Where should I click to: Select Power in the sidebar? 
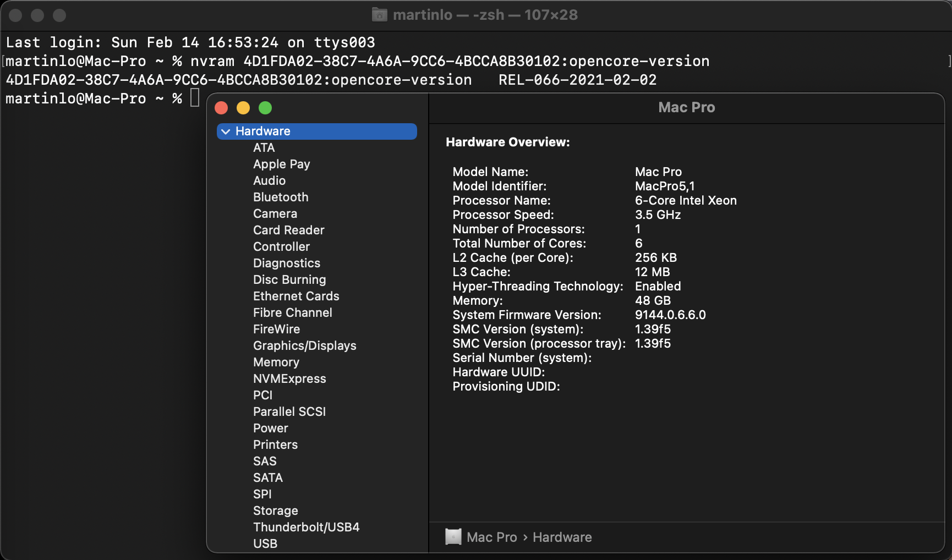pos(270,429)
